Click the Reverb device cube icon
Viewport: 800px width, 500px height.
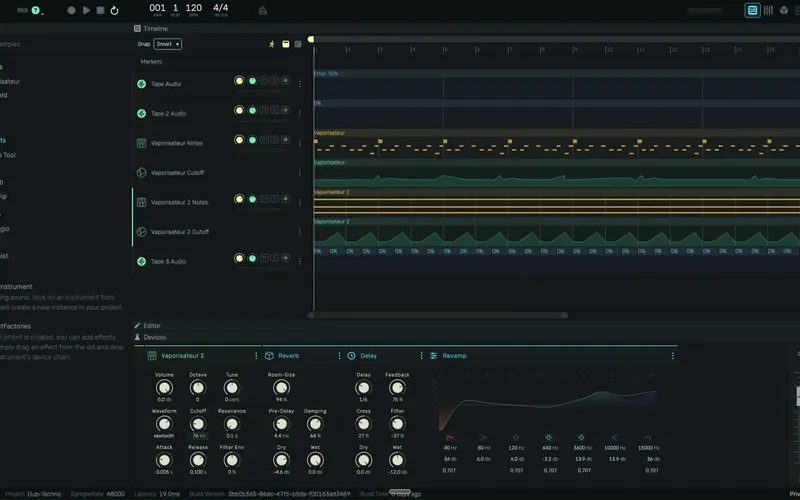[x=269, y=356]
